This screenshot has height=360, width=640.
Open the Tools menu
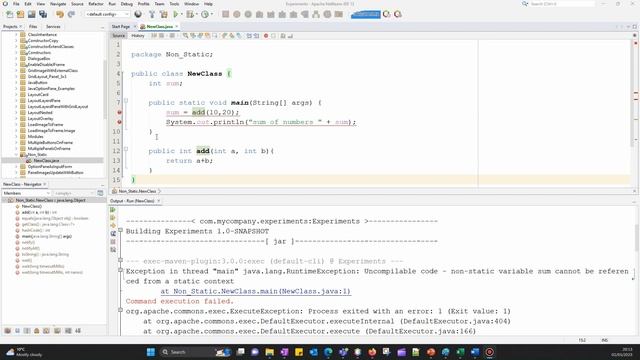(174, 4)
